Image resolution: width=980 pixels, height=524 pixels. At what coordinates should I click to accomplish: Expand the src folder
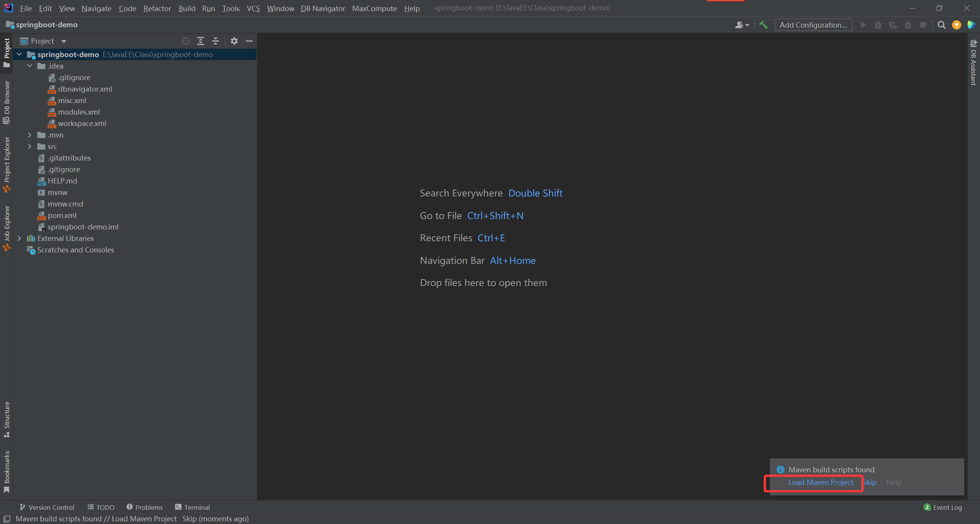point(29,146)
